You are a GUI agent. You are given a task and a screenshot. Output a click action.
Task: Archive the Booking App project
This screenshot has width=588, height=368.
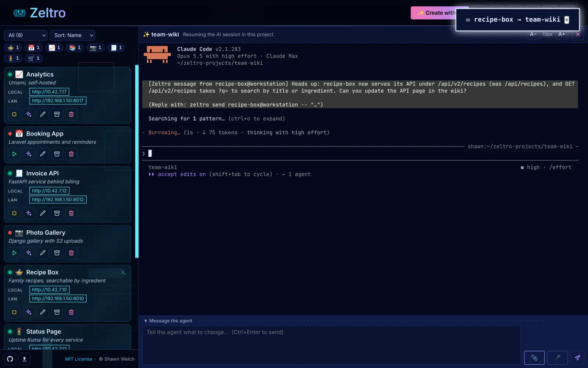[x=57, y=154]
